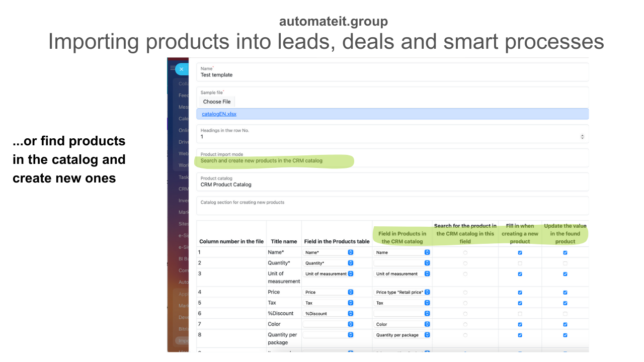Image resolution: width=644 pixels, height=362 pixels.
Task: Open Products table dropdown for the Price row
Action: tap(329, 292)
